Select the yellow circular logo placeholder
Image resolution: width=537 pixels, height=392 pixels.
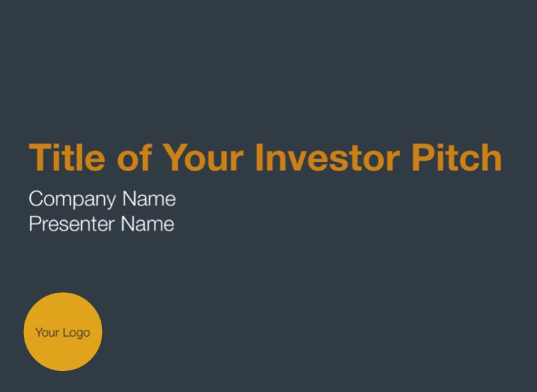tap(63, 331)
